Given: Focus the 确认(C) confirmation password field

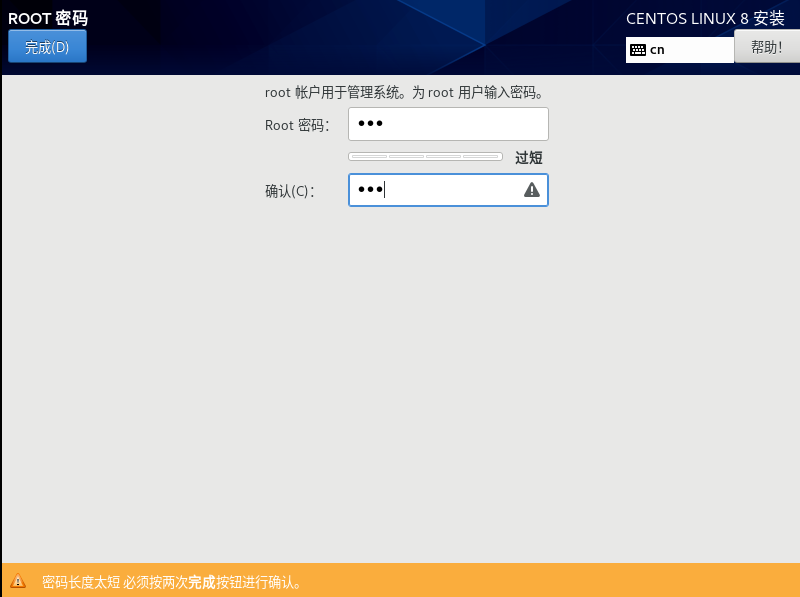Looking at the screenshot, I should (x=440, y=189).
